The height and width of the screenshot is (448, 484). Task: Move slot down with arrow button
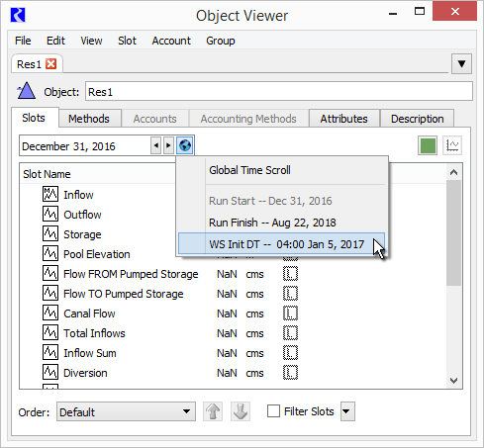point(241,411)
